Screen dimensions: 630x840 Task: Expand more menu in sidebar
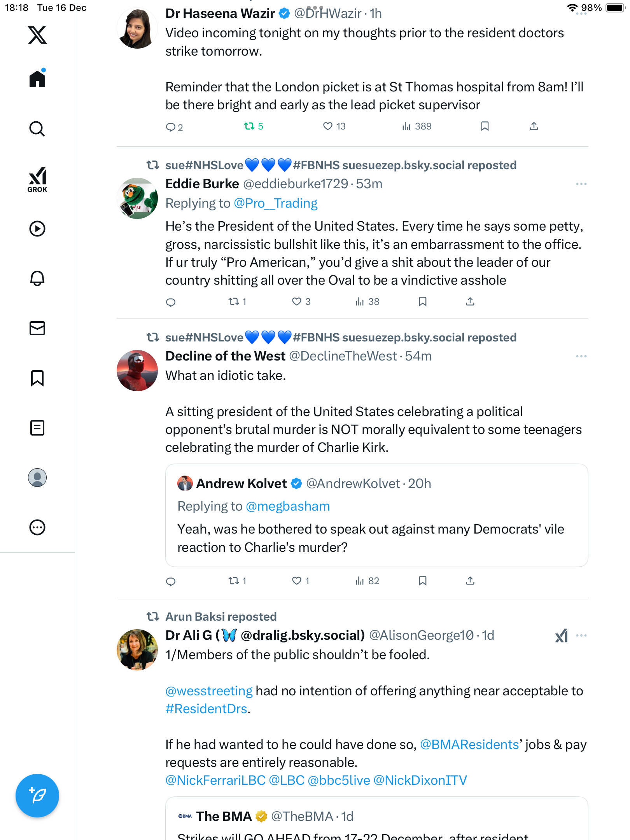tap(37, 527)
